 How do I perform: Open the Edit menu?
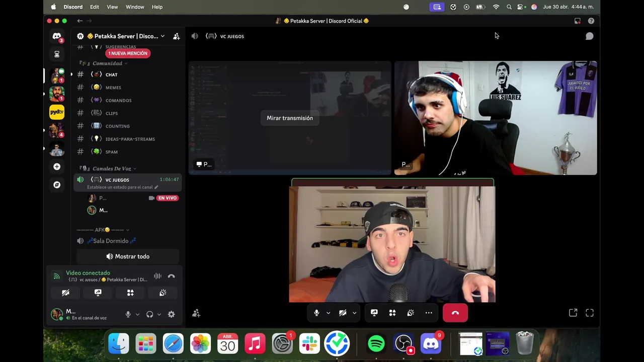95,7
